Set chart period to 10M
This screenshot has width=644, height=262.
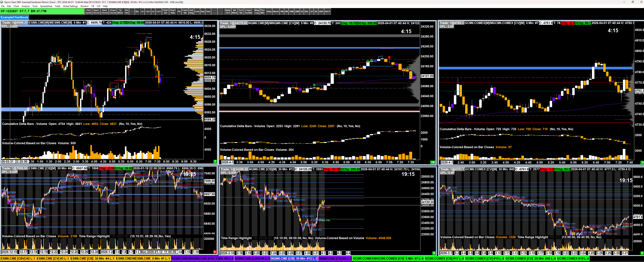tap(292, 11)
